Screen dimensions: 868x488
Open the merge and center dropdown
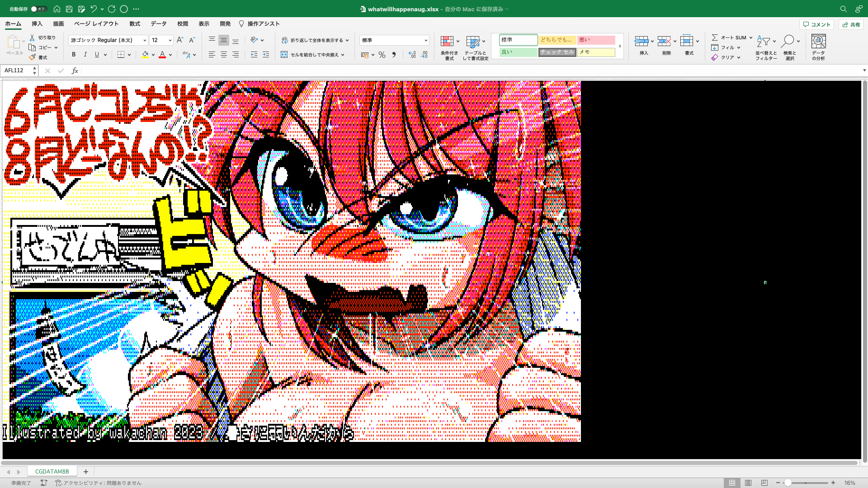(x=343, y=55)
